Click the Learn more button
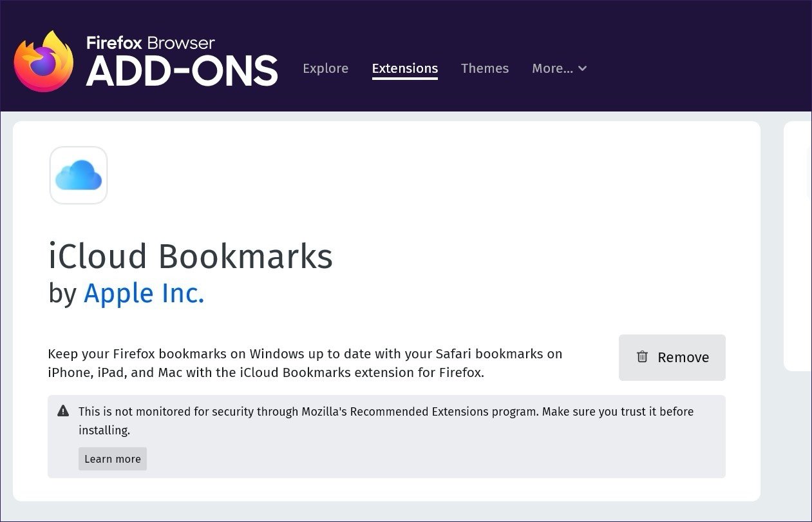This screenshot has height=522, width=812. (x=113, y=459)
